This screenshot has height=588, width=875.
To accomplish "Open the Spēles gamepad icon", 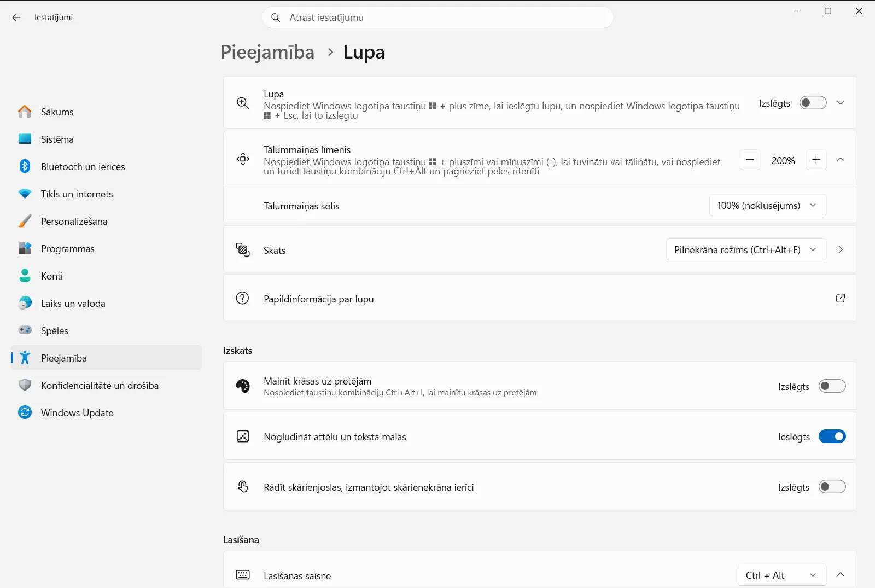I will (25, 330).
